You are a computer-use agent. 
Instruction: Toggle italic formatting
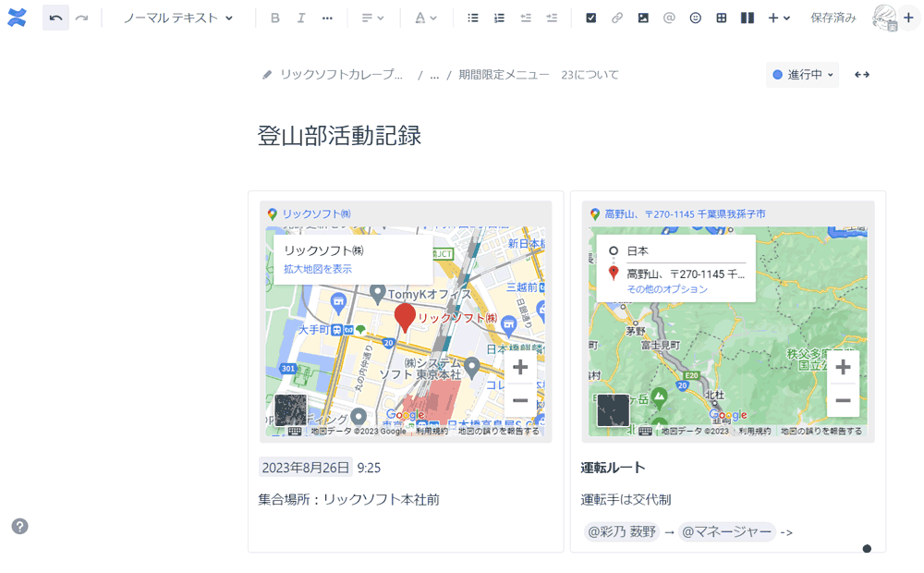[x=301, y=18]
